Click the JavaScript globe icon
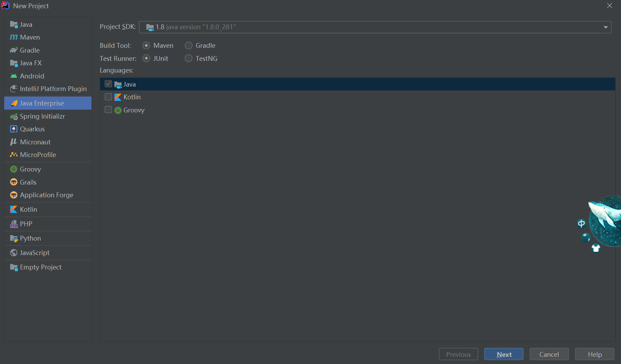 pyautogui.click(x=14, y=253)
